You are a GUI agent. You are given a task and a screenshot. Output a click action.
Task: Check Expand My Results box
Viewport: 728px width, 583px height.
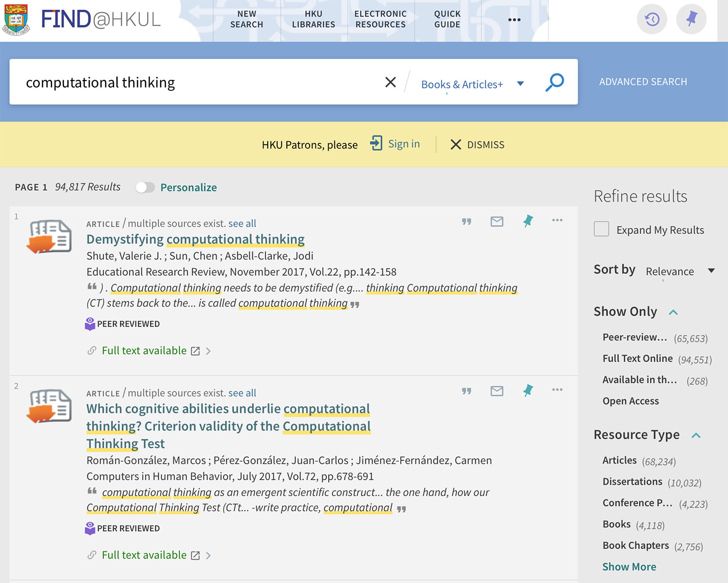(x=601, y=229)
